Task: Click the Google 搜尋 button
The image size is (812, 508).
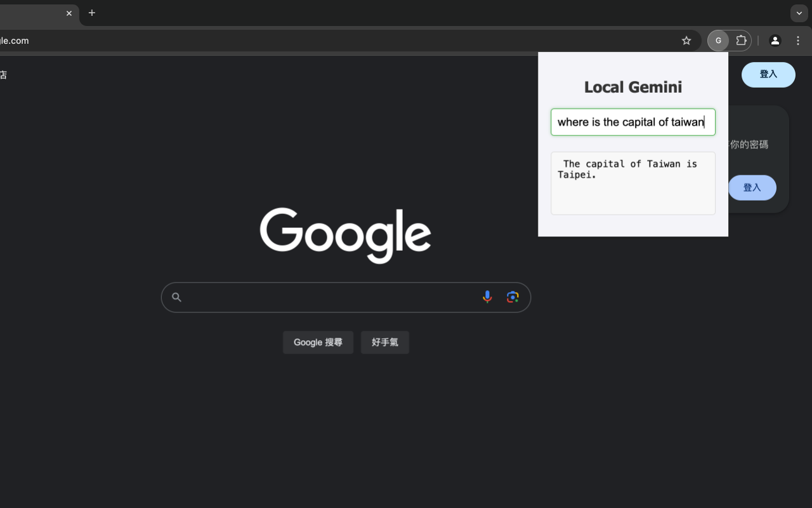Action: point(318,342)
